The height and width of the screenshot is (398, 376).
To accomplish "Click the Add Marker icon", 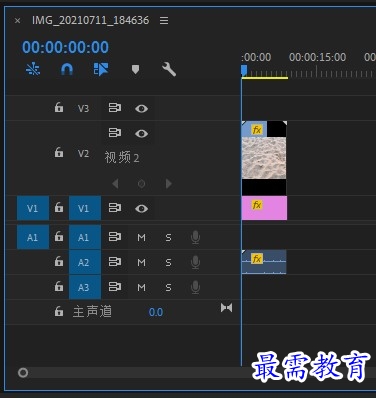I will (x=135, y=70).
